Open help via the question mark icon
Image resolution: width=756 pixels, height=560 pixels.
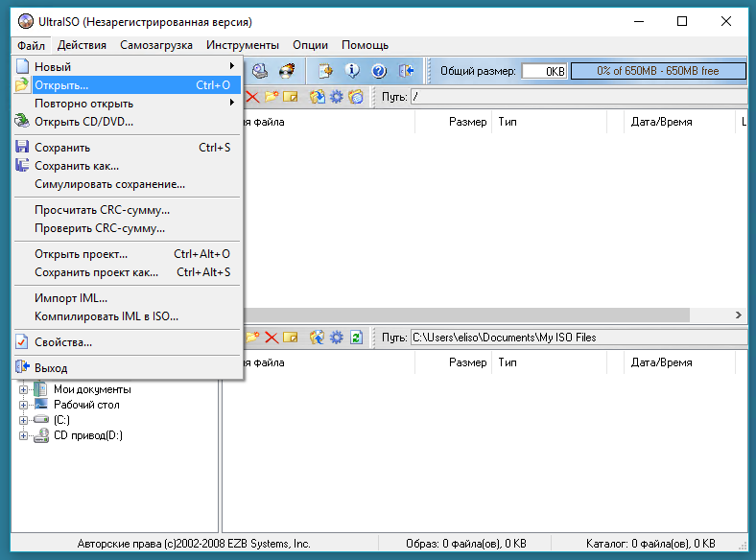coord(379,71)
